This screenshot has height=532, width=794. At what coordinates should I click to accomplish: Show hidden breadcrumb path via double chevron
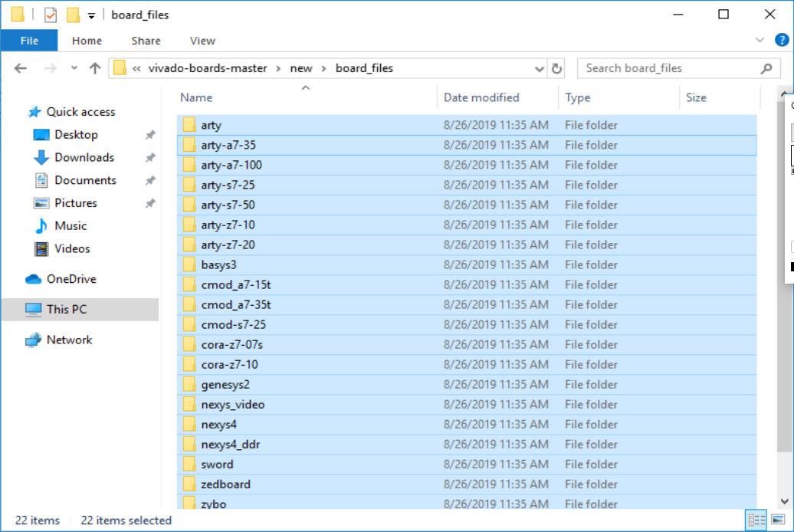tap(136, 68)
